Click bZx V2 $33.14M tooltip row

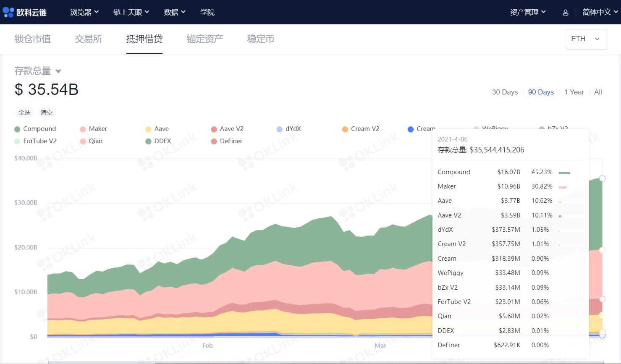coord(511,288)
